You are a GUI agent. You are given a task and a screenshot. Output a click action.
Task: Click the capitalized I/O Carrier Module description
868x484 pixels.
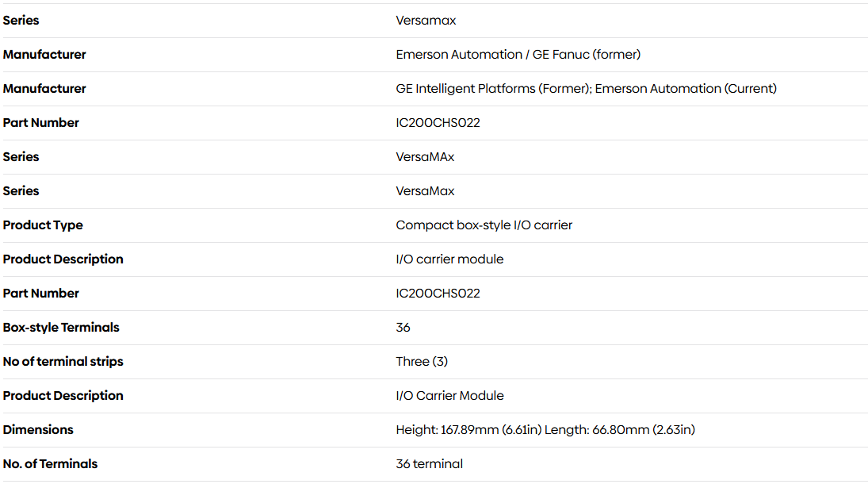(449, 395)
